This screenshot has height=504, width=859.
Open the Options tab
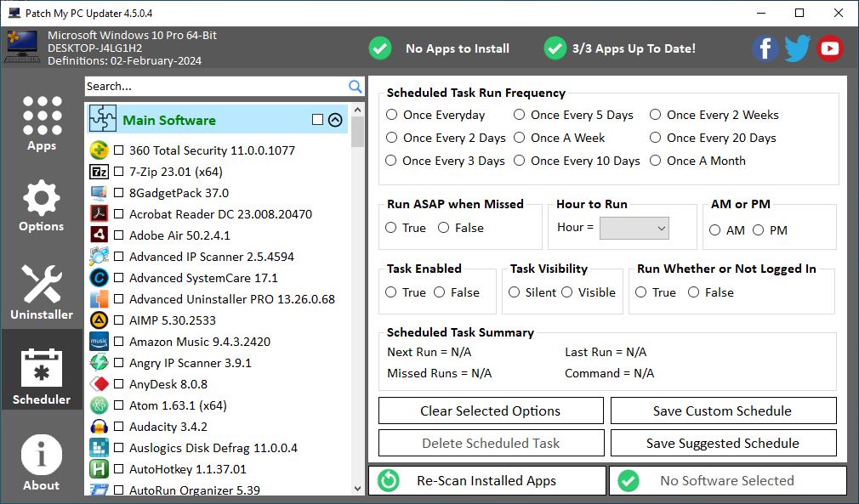(x=42, y=205)
